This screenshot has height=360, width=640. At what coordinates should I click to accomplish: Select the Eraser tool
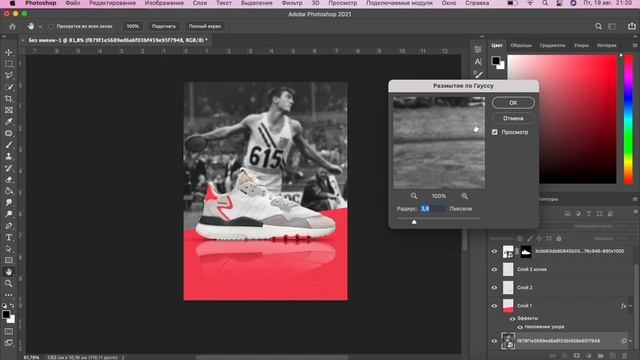pos(9,180)
